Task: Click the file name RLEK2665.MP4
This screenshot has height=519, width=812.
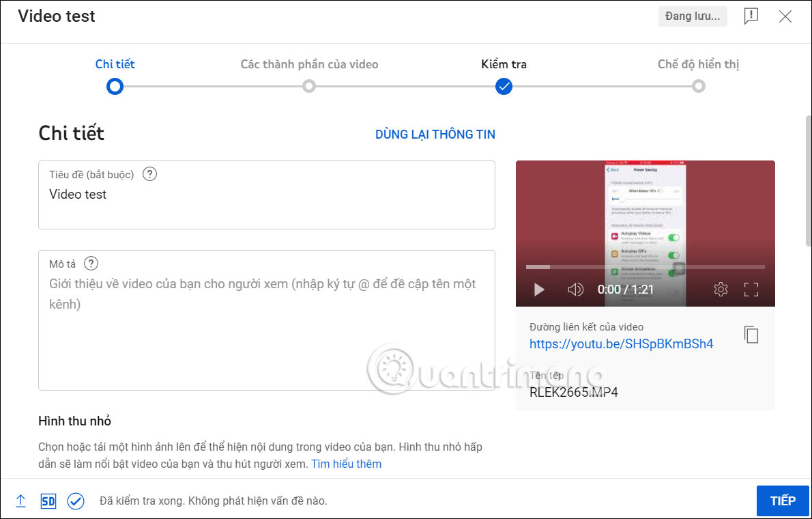Action: pos(574,392)
